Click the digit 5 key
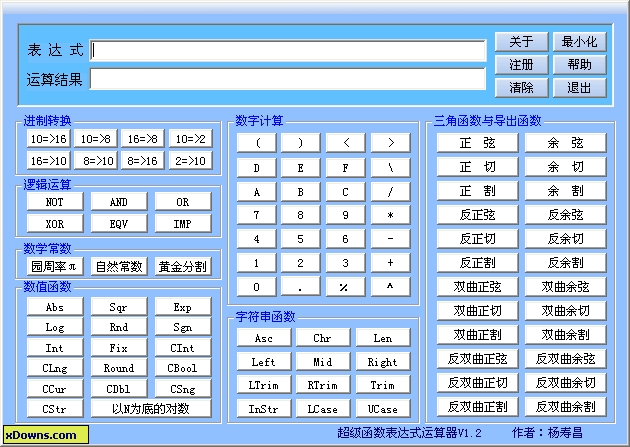Viewport: 630px width, 447px height. [301, 239]
